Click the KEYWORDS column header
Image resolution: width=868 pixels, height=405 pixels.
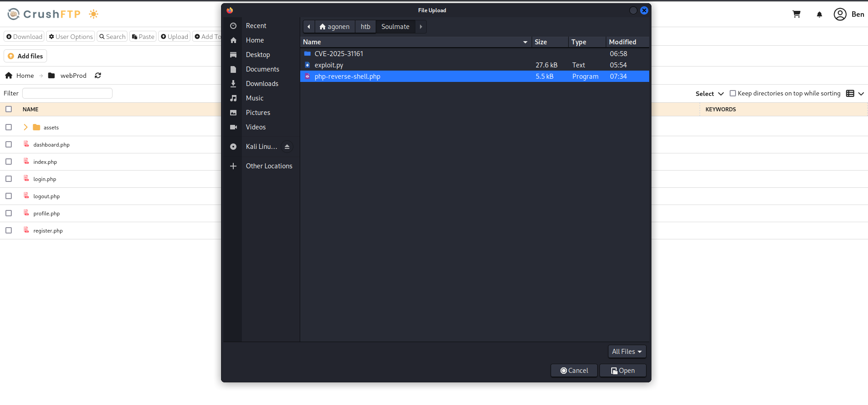pyautogui.click(x=721, y=110)
